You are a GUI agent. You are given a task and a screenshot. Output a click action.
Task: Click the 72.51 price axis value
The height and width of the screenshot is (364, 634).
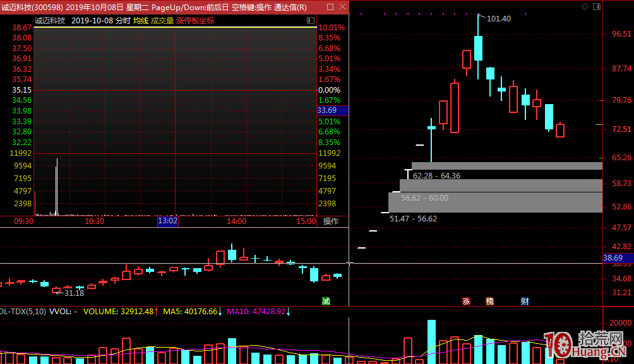621,129
